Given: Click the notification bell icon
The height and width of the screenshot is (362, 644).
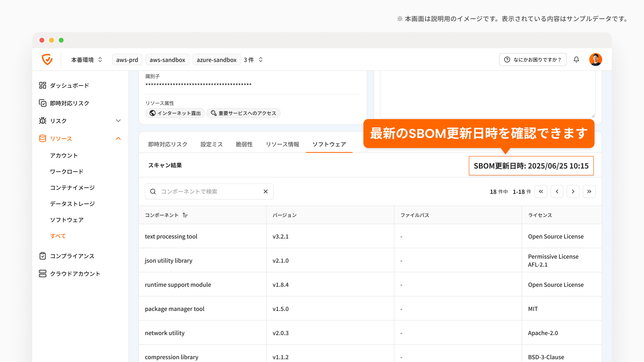Looking at the screenshot, I should pyautogui.click(x=576, y=59).
